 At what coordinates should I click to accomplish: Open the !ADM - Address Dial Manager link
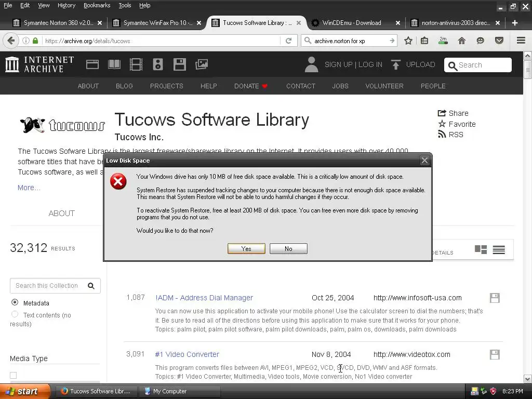pos(204,298)
